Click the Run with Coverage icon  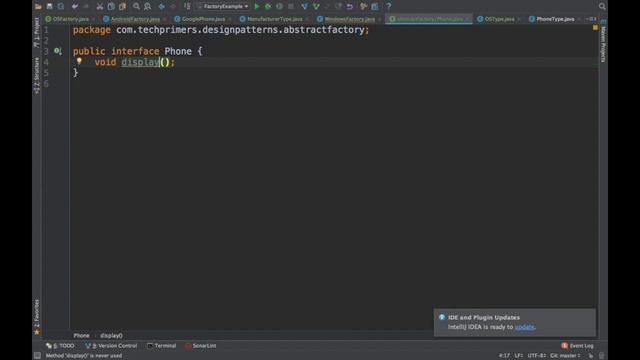coord(279,7)
